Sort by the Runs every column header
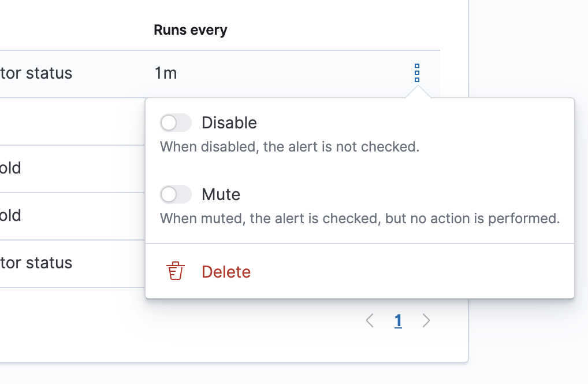This screenshot has width=588, height=384. (x=191, y=29)
